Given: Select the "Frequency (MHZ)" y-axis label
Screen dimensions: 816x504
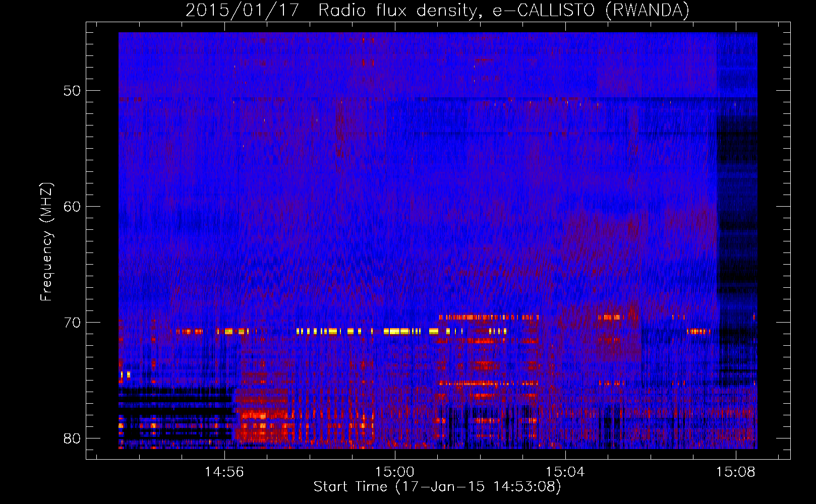Looking at the screenshot, I should click(46, 242).
